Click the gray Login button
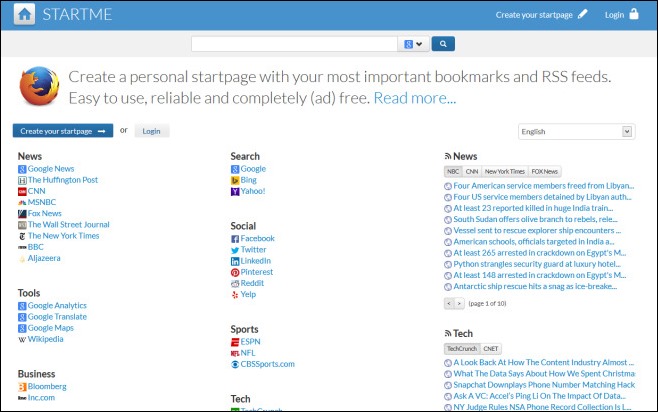Image resolution: width=658 pixels, height=412 pixels. coord(151,131)
